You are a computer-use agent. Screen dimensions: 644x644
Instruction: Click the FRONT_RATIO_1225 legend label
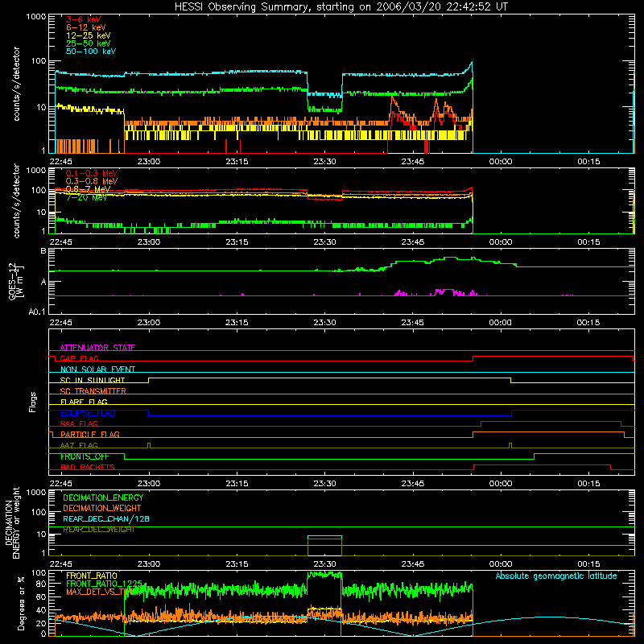point(104,583)
